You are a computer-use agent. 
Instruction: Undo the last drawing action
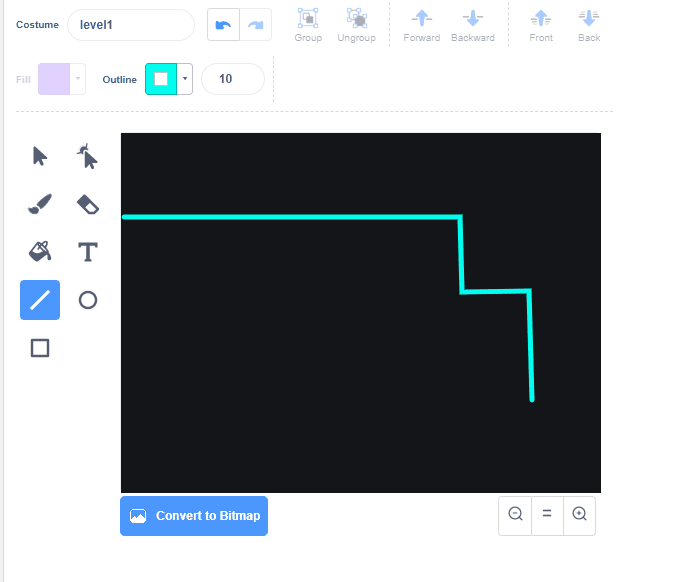coord(223,25)
